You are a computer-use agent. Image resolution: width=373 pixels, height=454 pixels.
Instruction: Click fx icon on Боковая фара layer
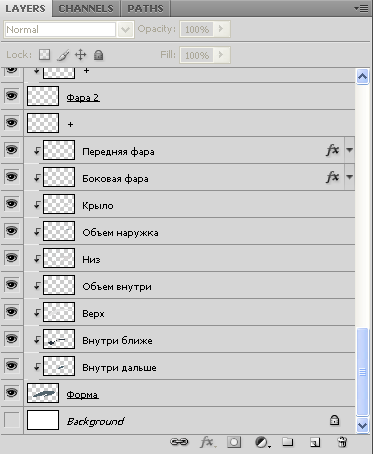332,177
